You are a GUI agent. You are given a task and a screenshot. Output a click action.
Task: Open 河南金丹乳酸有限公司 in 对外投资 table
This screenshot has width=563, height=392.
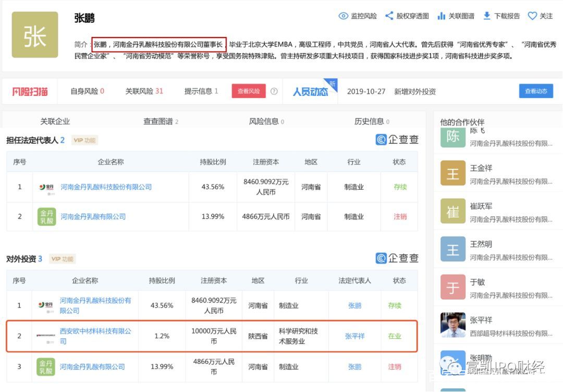[92, 367]
